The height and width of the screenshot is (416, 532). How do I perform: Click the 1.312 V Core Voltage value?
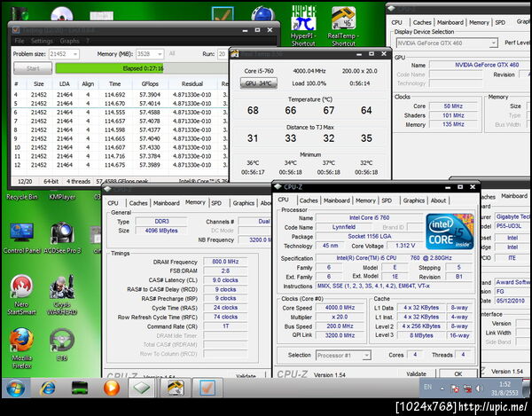[405, 246]
